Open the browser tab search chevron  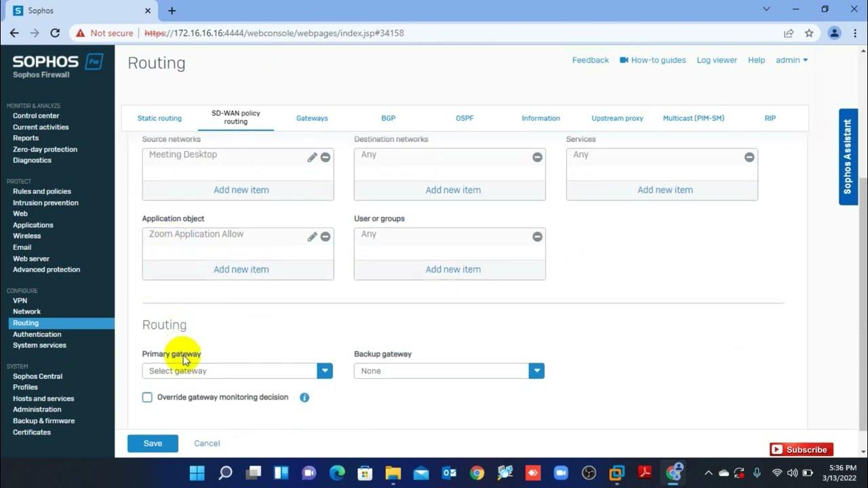[x=767, y=9]
